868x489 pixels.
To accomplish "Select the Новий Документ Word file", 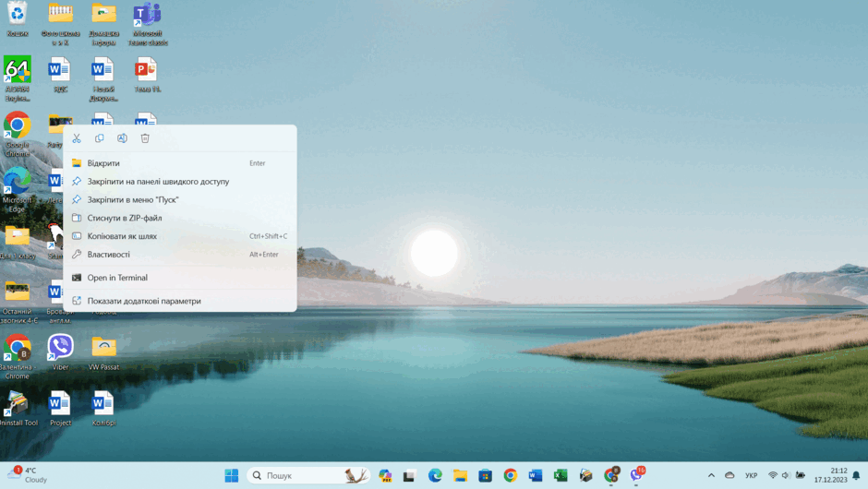I will tap(104, 79).
